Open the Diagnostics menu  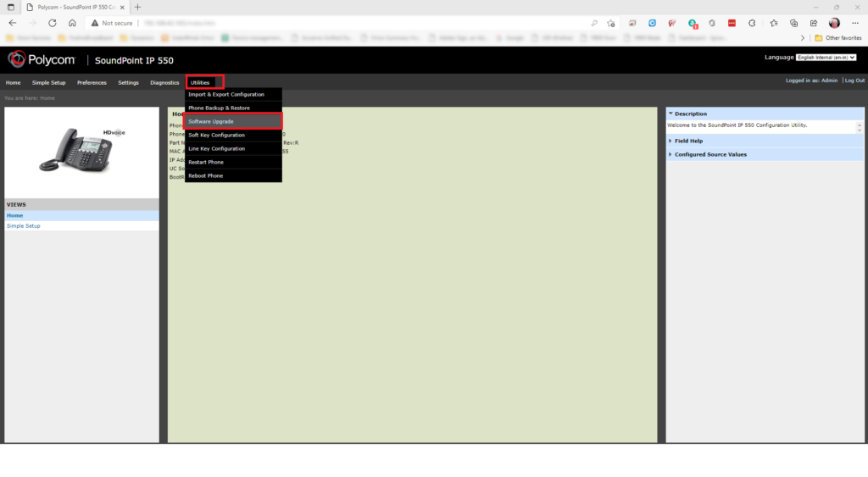tap(164, 82)
